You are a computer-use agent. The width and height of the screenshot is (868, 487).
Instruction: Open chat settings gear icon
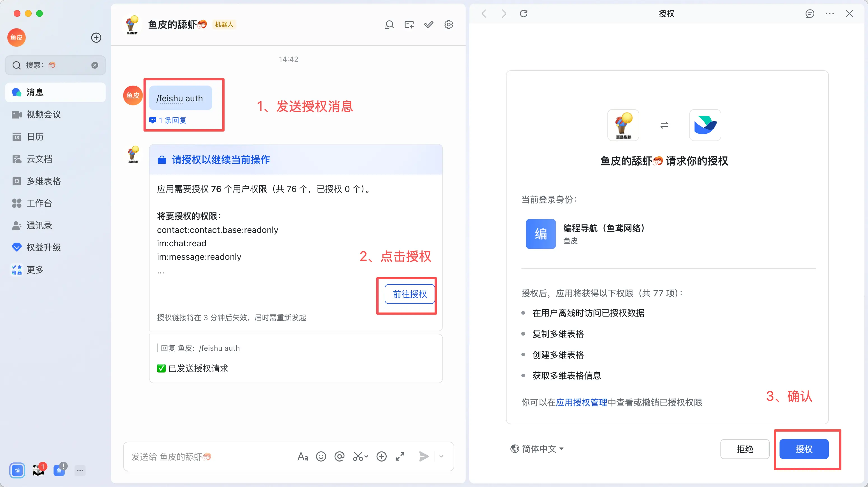[x=449, y=25]
